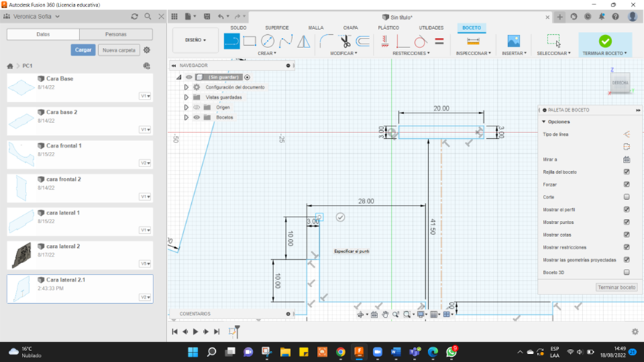
Task: Open the CREAR dropdown menu
Action: point(267,53)
